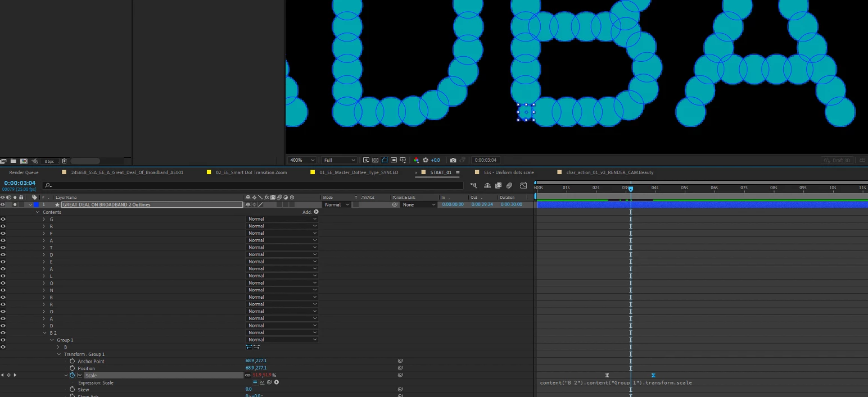This screenshot has height=397, width=868.
Task: Open the Parent & Link None dropdown
Action: point(418,204)
